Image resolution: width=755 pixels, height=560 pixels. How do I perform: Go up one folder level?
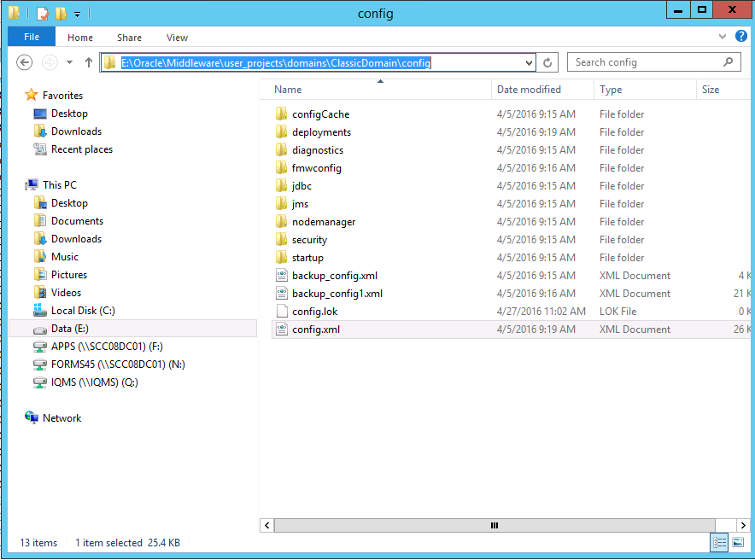point(89,62)
